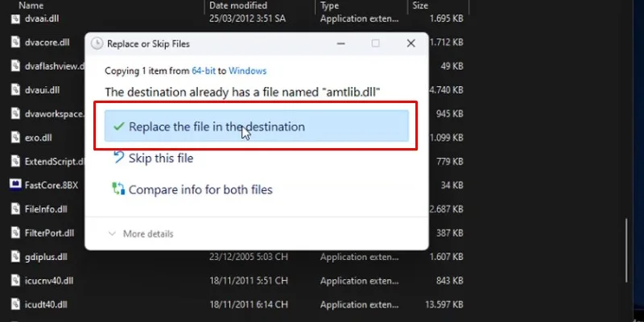The width and height of the screenshot is (644, 322).
Task: Sort files by the Size column header
Action: pyautogui.click(x=420, y=6)
